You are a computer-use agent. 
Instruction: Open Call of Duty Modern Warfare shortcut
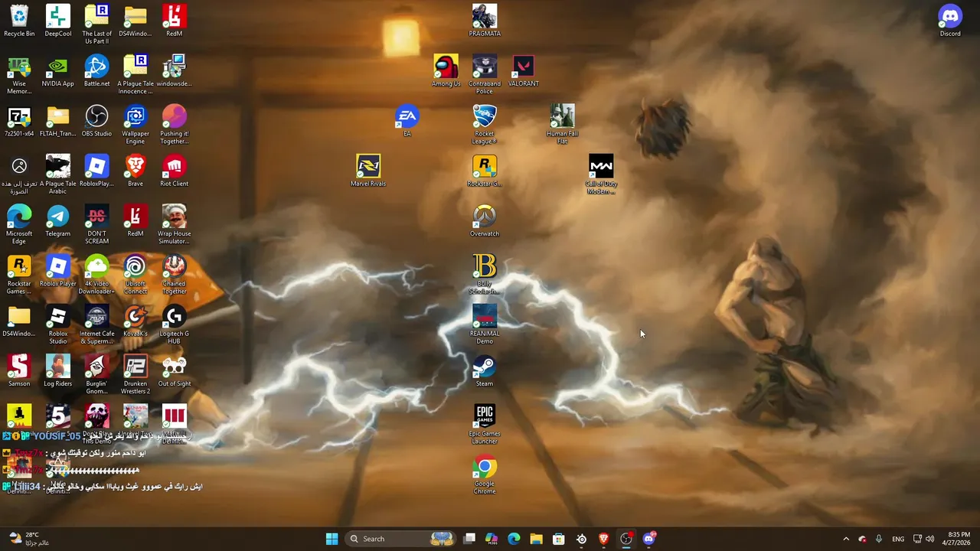point(601,174)
